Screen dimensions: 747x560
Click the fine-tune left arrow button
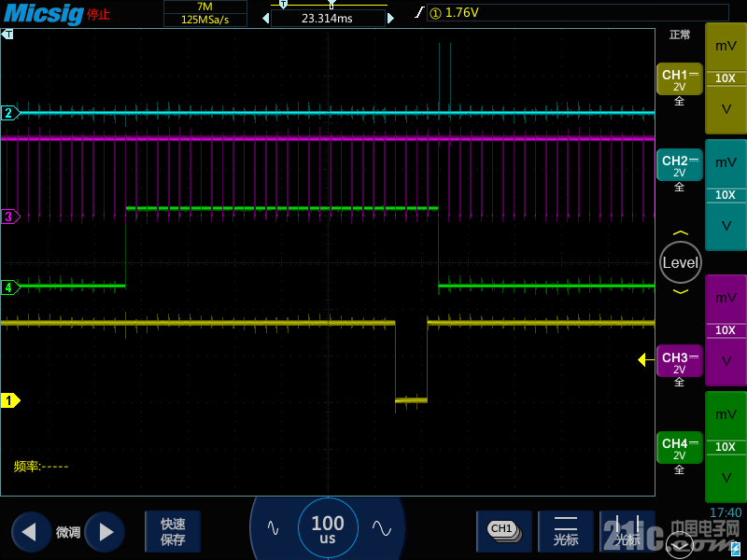click(31, 532)
